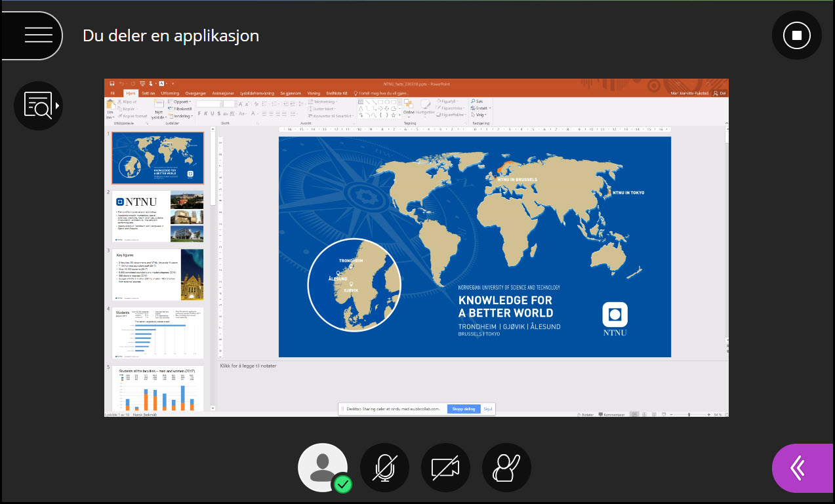This screenshot has height=504, width=835.
Task: Add a slide with Nytt lysbilde
Action: (x=158, y=109)
